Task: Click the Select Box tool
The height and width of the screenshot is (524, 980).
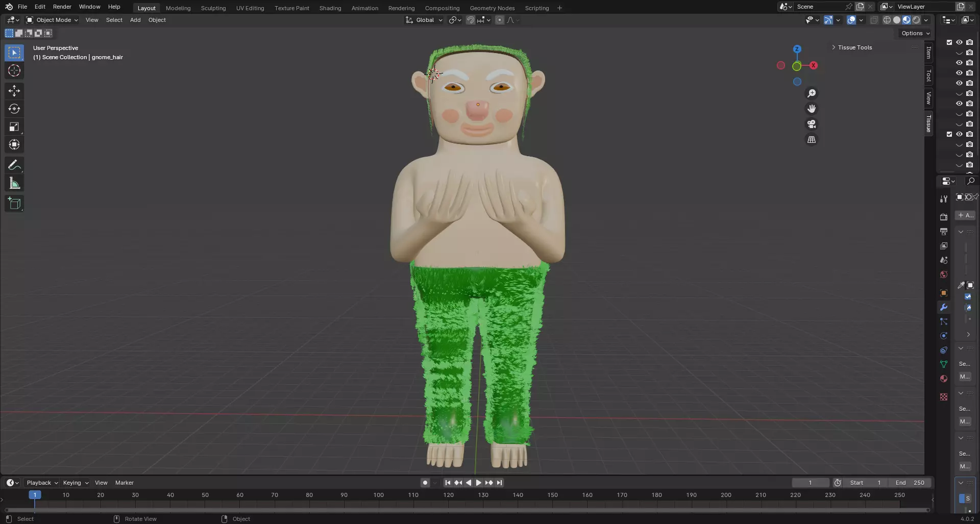Action: (x=14, y=53)
